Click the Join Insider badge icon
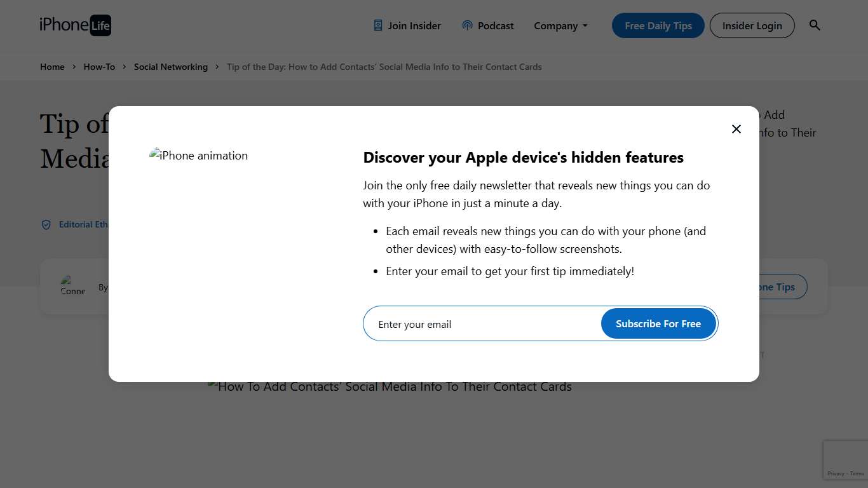The width and height of the screenshot is (868, 488). pos(378,25)
